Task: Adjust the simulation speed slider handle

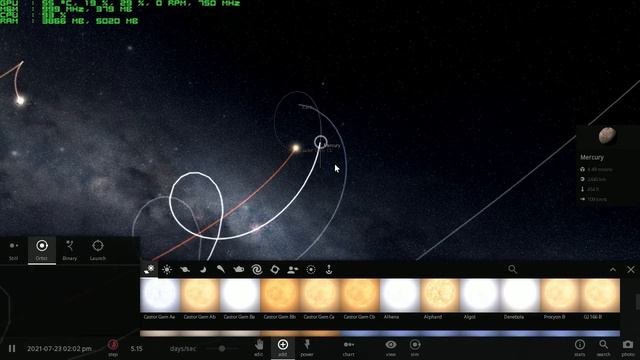Action: coord(222,349)
